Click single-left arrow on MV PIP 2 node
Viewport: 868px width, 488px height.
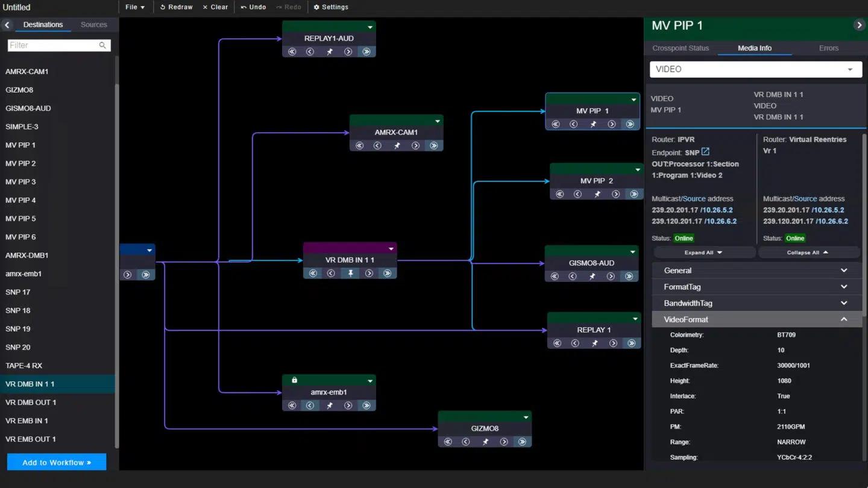click(x=577, y=194)
